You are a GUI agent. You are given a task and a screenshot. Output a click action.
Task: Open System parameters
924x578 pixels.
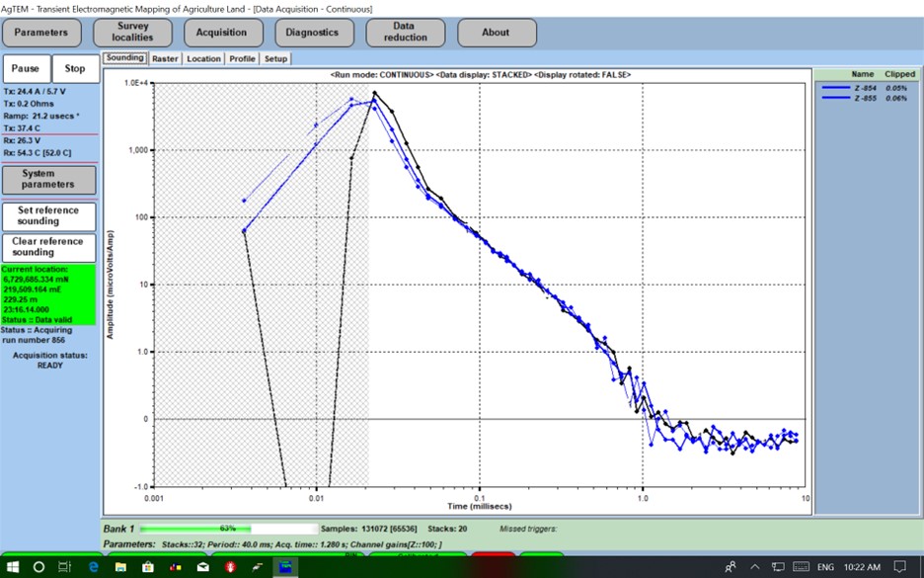point(48,179)
